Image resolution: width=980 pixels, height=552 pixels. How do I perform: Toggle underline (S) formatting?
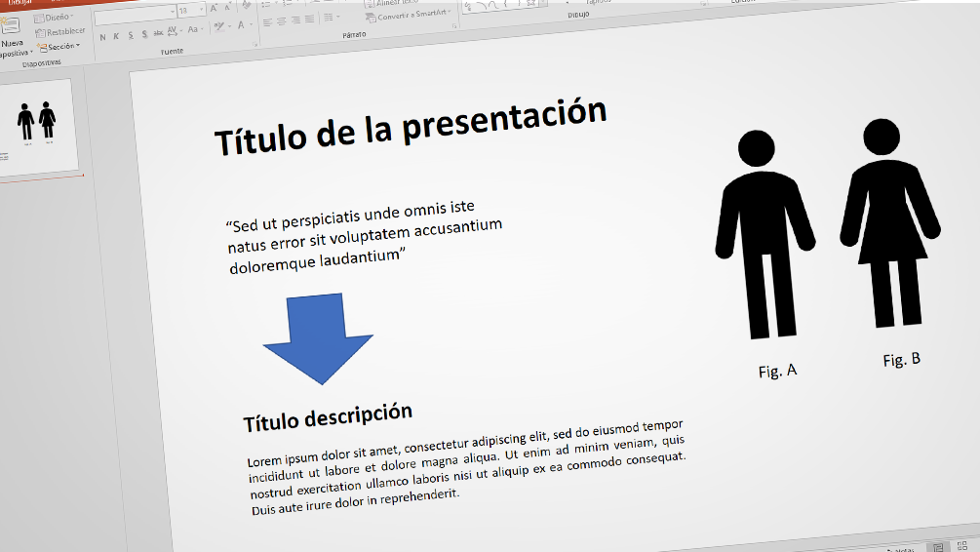[x=130, y=35]
